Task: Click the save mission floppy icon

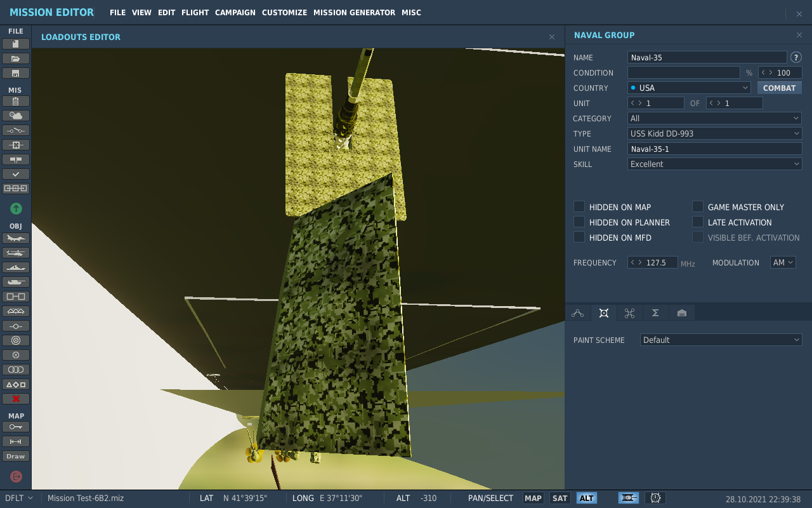Action: (16, 73)
